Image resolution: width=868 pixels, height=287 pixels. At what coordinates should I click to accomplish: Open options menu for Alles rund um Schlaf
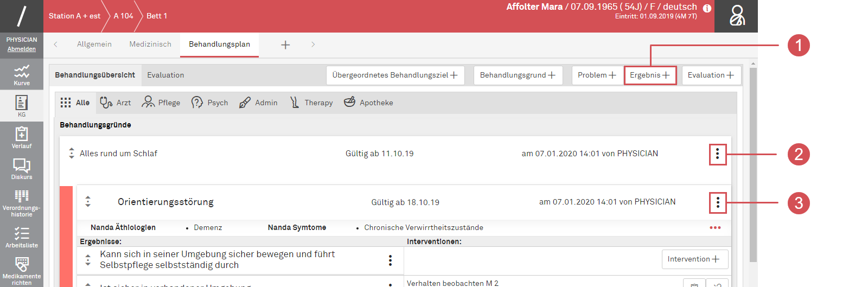click(717, 154)
